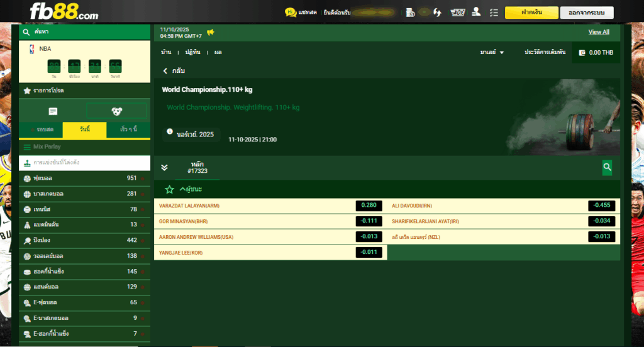The image size is (644, 347).
Task: Bet AARON ANDREW WILLIAMS(USA) odds -0.013
Action: [x=369, y=237]
